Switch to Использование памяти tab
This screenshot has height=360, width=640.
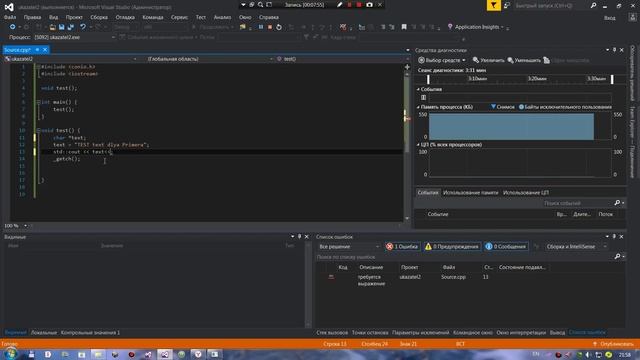[x=471, y=193]
